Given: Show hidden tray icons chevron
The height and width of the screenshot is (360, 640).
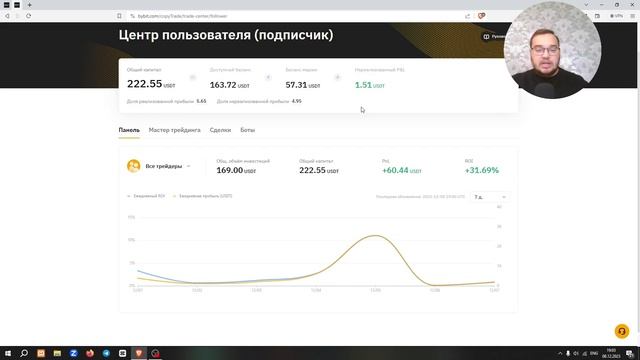Looking at the screenshot, I should 560,353.
